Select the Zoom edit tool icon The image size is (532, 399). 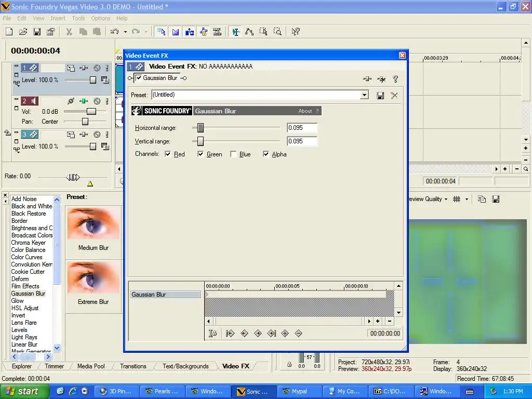[x=277, y=32]
